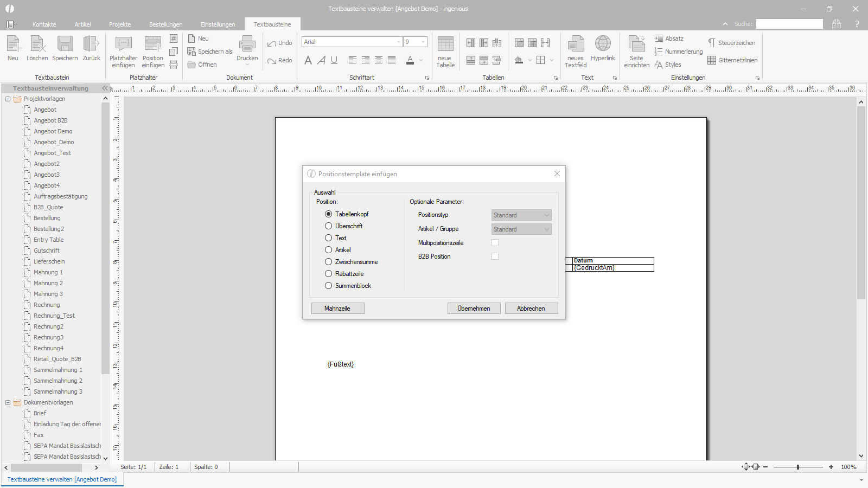Open Platzhalter einfügen tool
The height and width of the screenshot is (488, 868).
pyautogui.click(x=124, y=52)
